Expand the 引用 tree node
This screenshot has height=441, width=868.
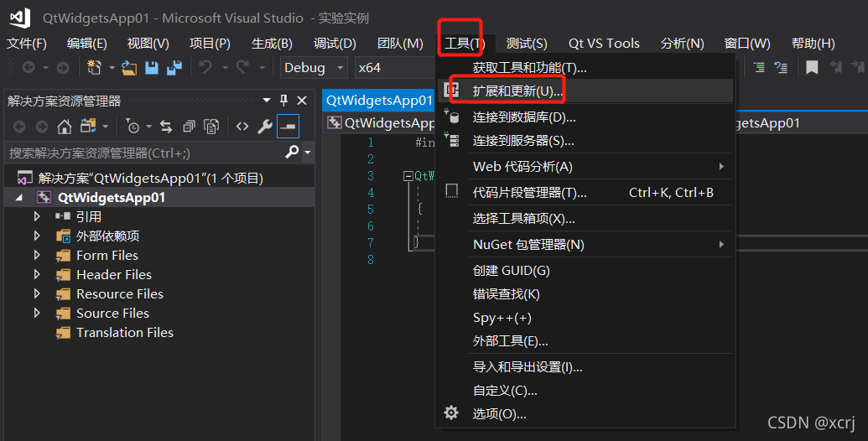click(37, 216)
